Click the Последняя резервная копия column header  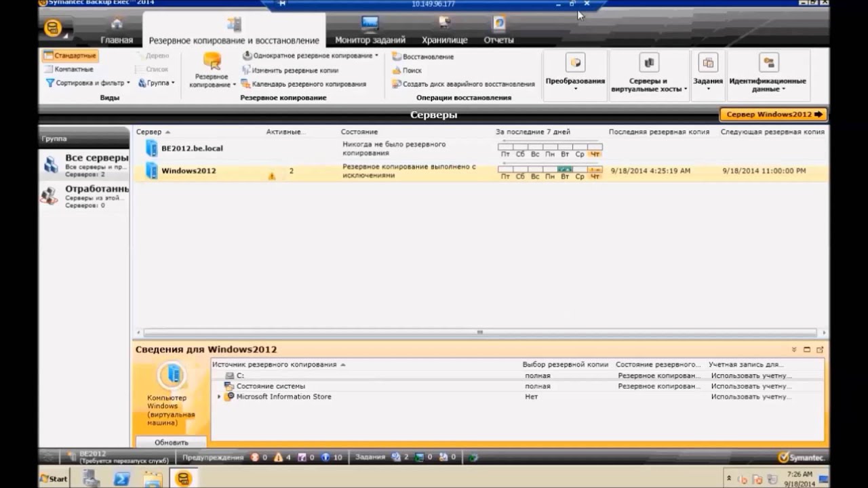(658, 131)
